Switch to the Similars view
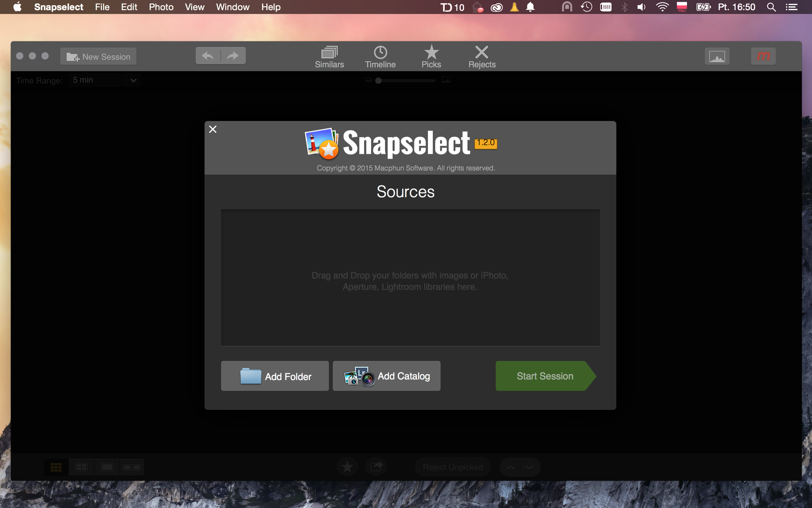This screenshot has width=812, height=508. point(329,57)
